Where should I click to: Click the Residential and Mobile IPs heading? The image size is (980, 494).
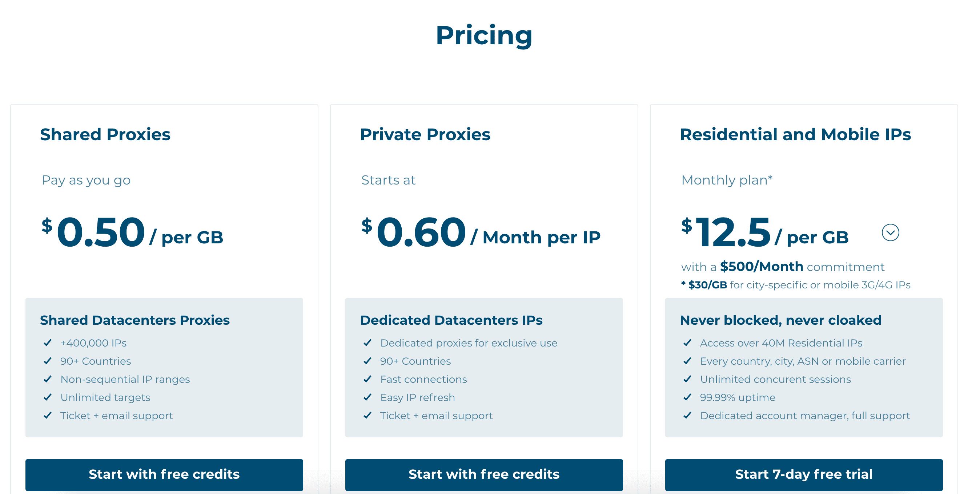(x=795, y=134)
